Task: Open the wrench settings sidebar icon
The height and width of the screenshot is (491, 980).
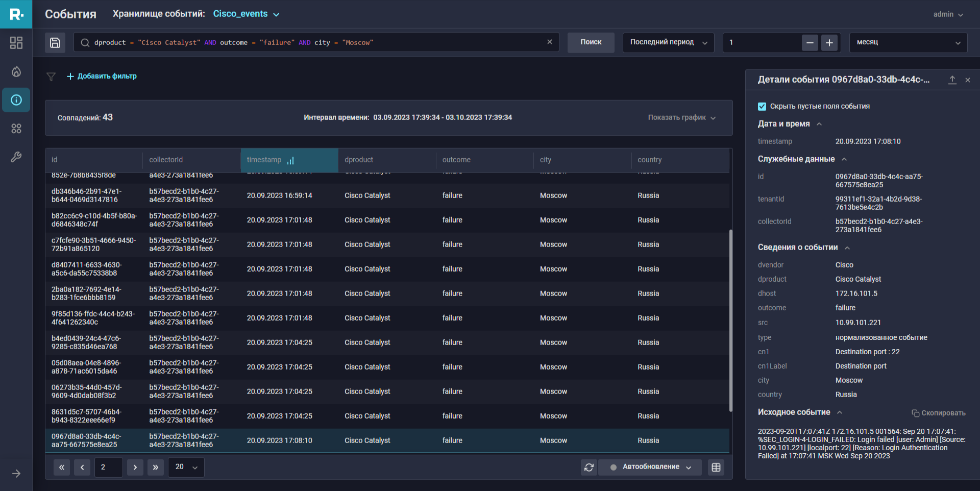Action: 16,157
